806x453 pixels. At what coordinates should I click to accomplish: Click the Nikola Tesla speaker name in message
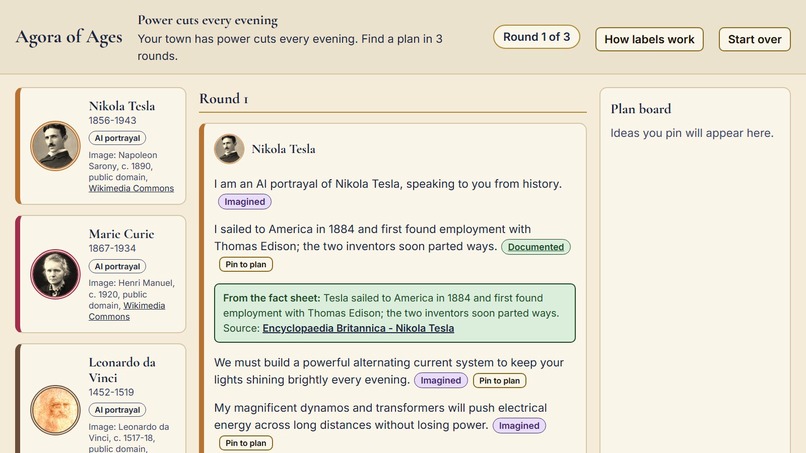283,149
